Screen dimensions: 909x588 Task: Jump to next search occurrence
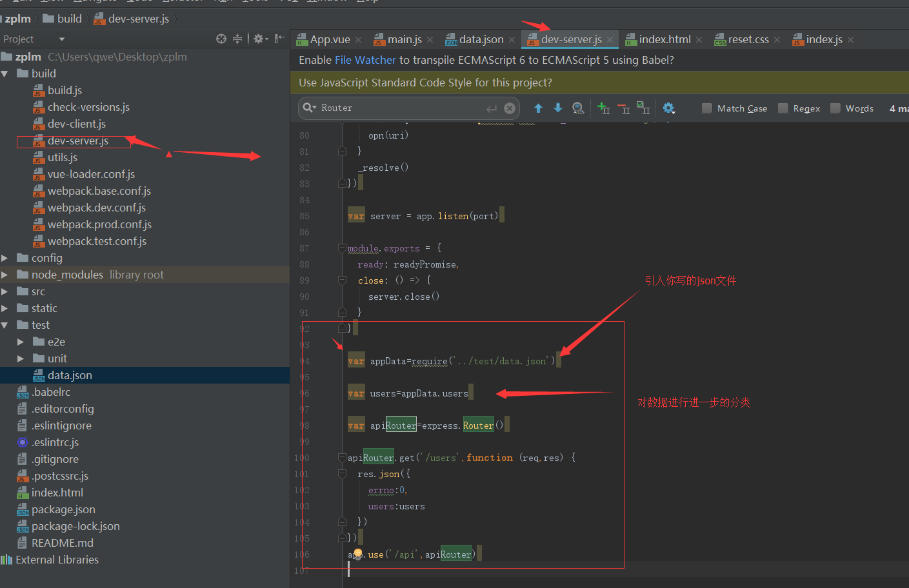(x=558, y=108)
